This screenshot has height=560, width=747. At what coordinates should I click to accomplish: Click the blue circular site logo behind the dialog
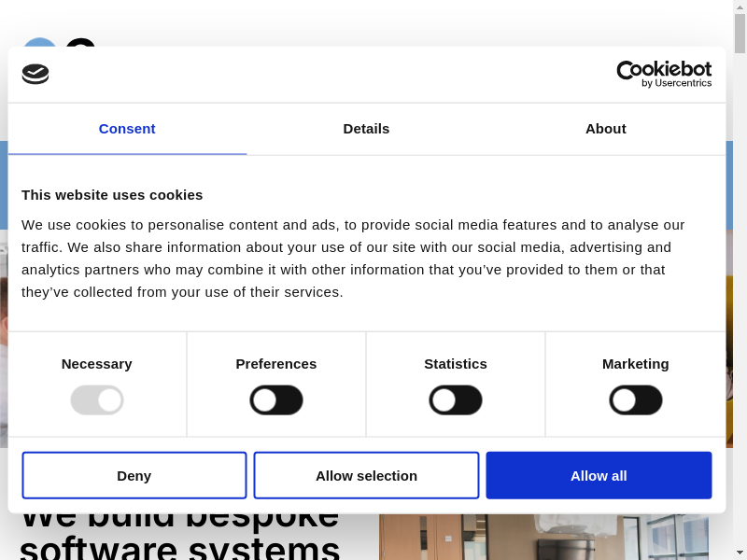coord(38,42)
